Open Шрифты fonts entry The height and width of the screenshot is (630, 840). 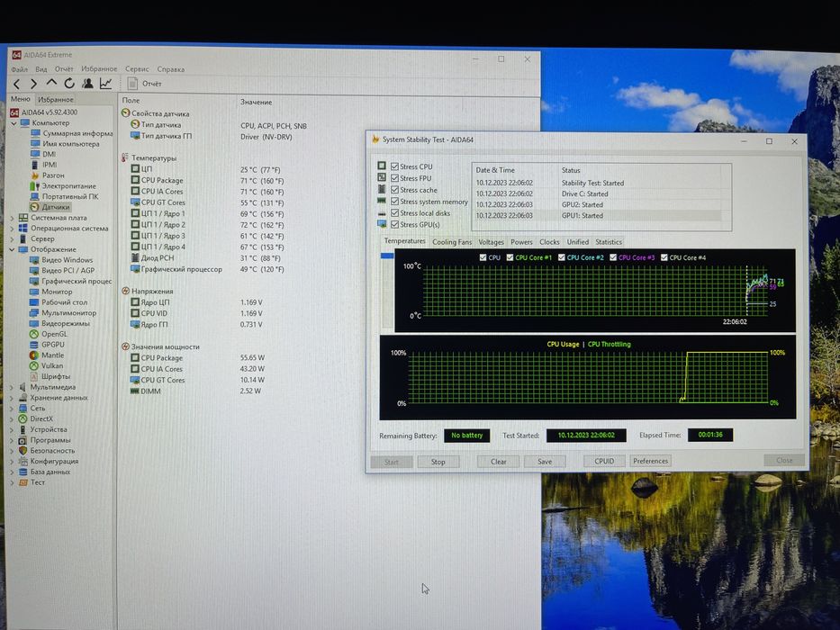click(50, 376)
